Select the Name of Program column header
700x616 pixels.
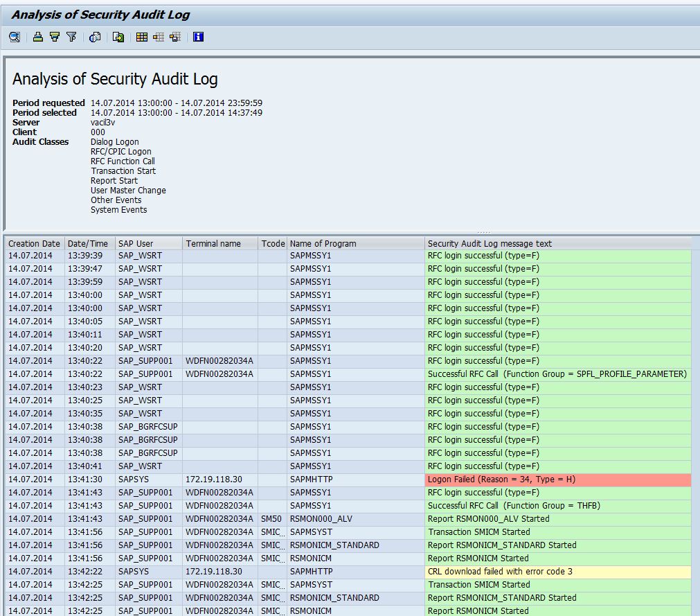[x=356, y=243]
